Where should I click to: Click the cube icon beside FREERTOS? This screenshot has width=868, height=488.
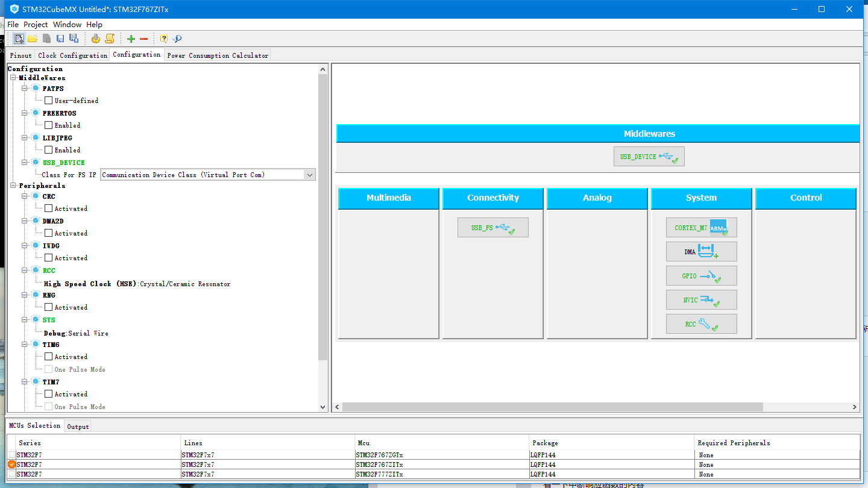pos(36,113)
